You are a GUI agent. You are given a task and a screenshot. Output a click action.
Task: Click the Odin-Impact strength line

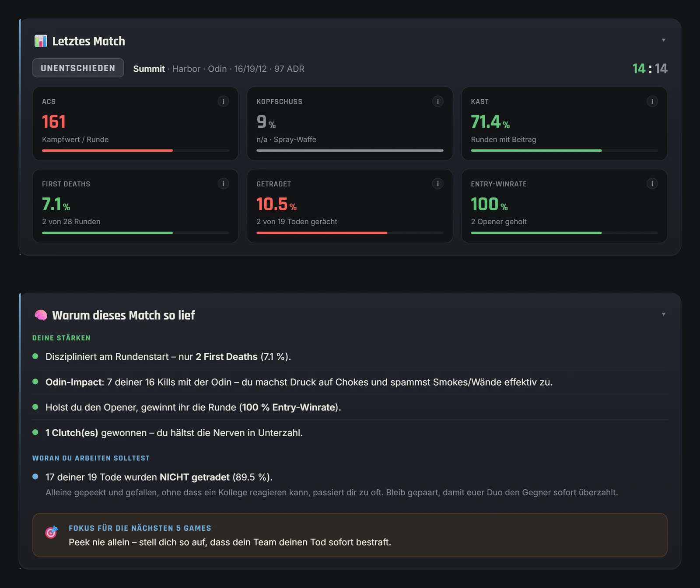[299, 382]
